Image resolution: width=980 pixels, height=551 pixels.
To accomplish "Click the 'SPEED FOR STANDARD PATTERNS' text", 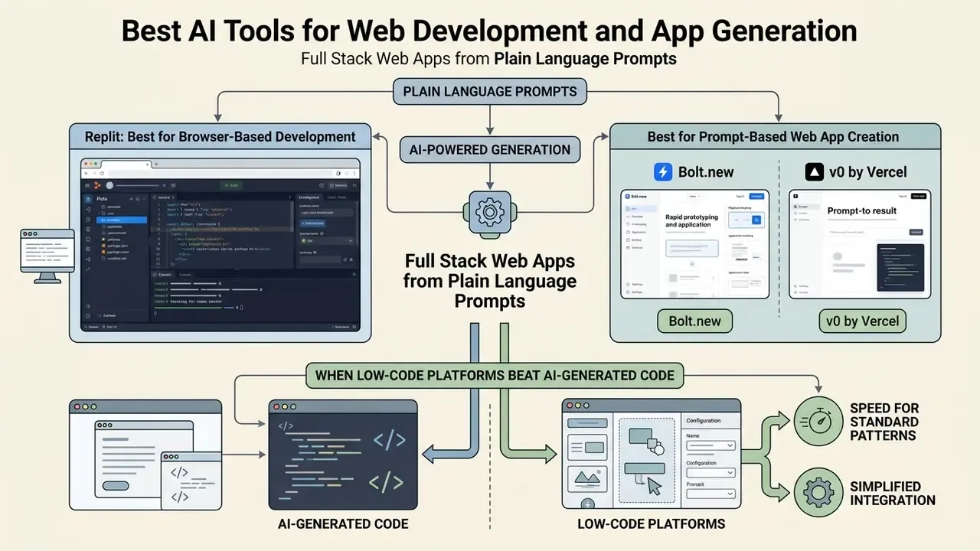I will [884, 422].
